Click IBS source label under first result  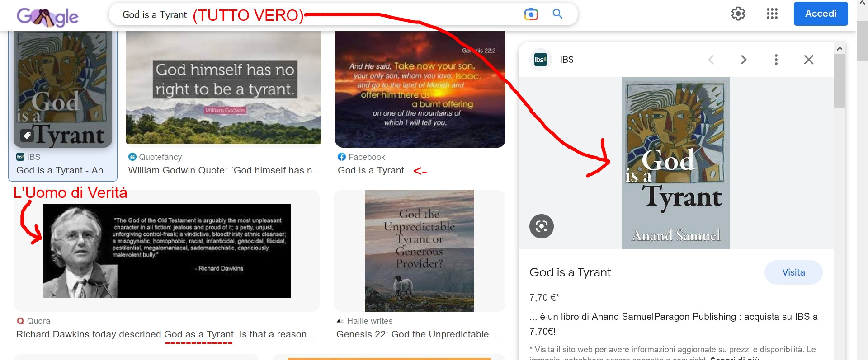click(33, 157)
